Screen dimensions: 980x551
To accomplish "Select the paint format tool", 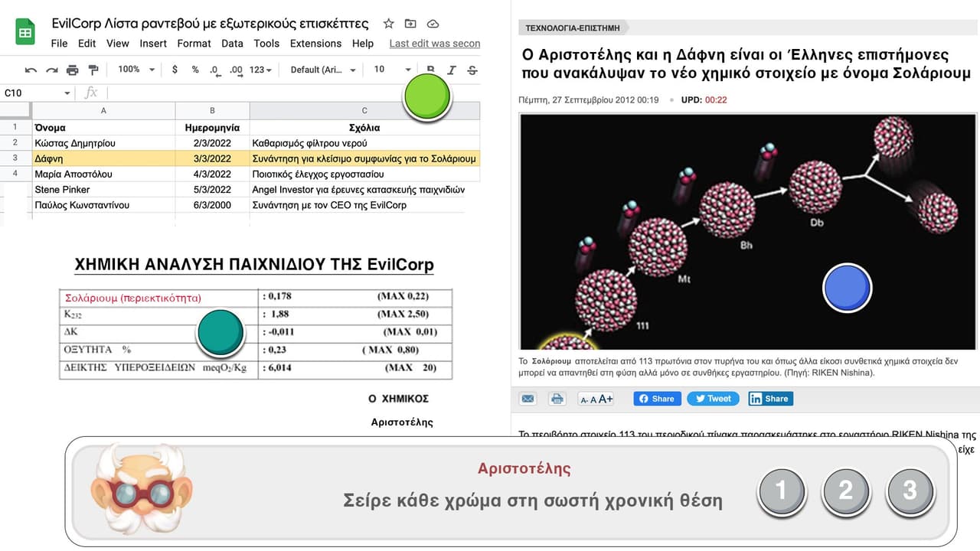I will pos(93,70).
